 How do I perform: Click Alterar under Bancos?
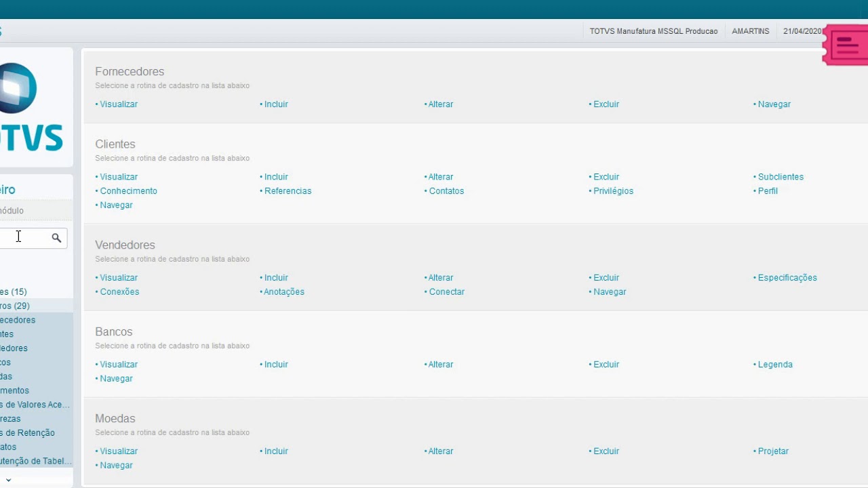tap(441, 365)
